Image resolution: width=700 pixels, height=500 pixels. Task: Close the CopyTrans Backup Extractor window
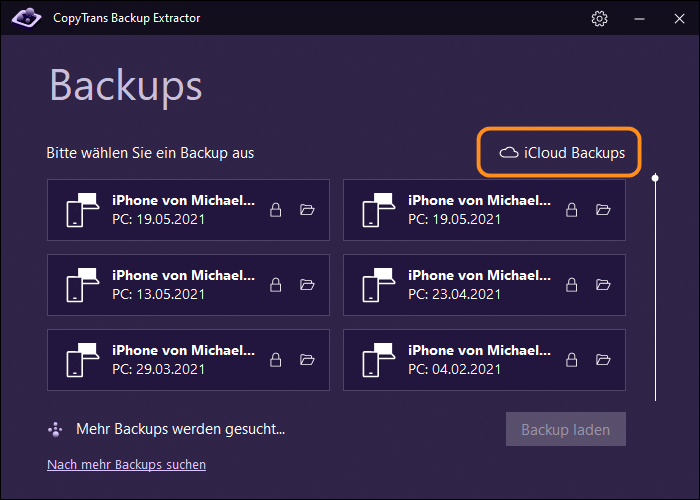679,19
